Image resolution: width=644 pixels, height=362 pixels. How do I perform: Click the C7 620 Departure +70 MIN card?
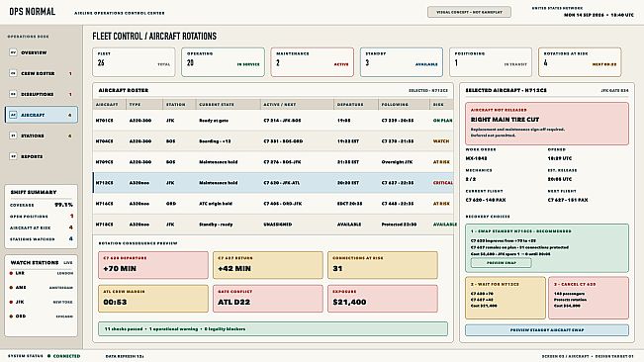[x=153, y=265]
